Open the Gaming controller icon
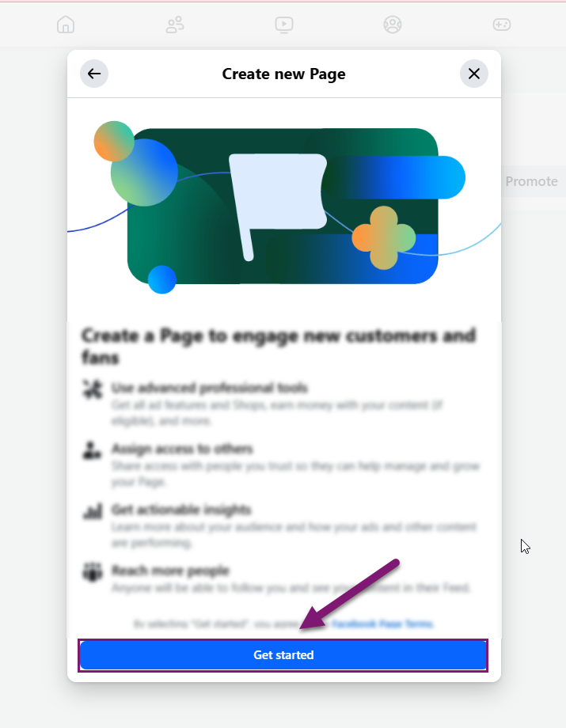 pos(502,25)
